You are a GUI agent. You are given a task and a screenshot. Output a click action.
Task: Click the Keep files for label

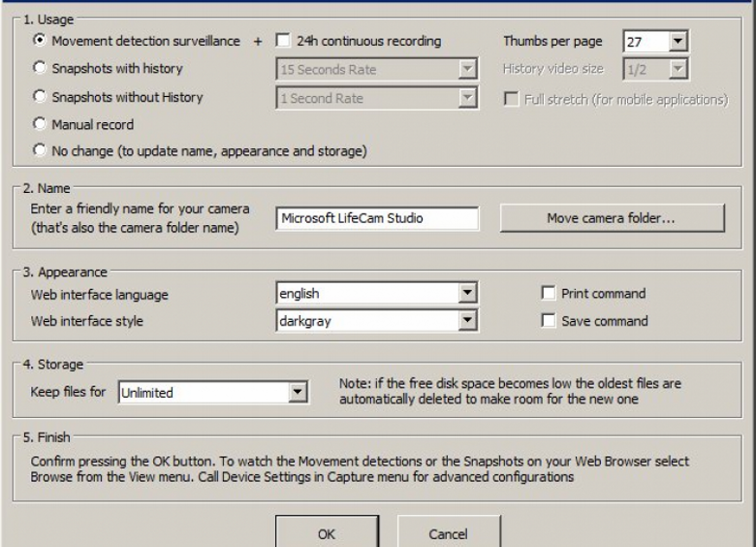tap(68, 392)
